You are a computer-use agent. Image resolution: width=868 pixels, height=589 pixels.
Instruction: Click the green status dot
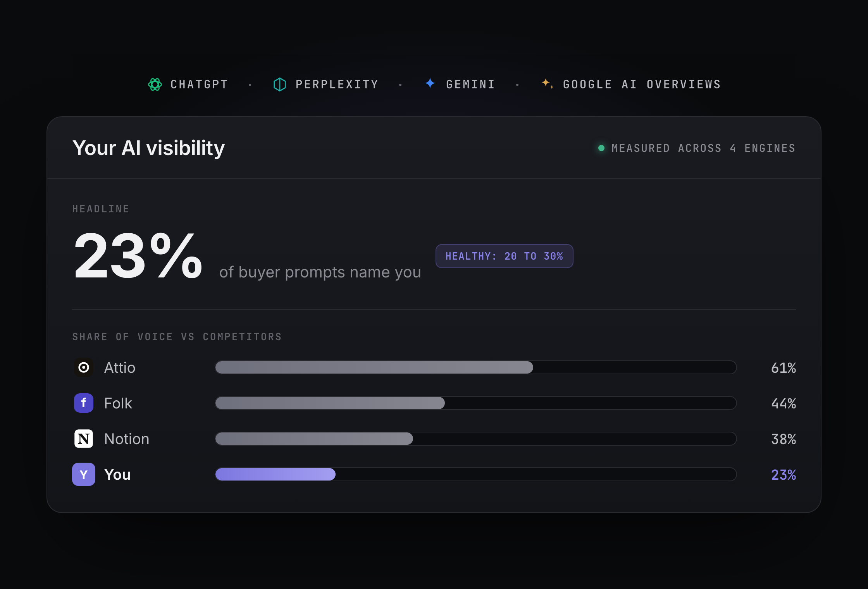tap(601, 148)
